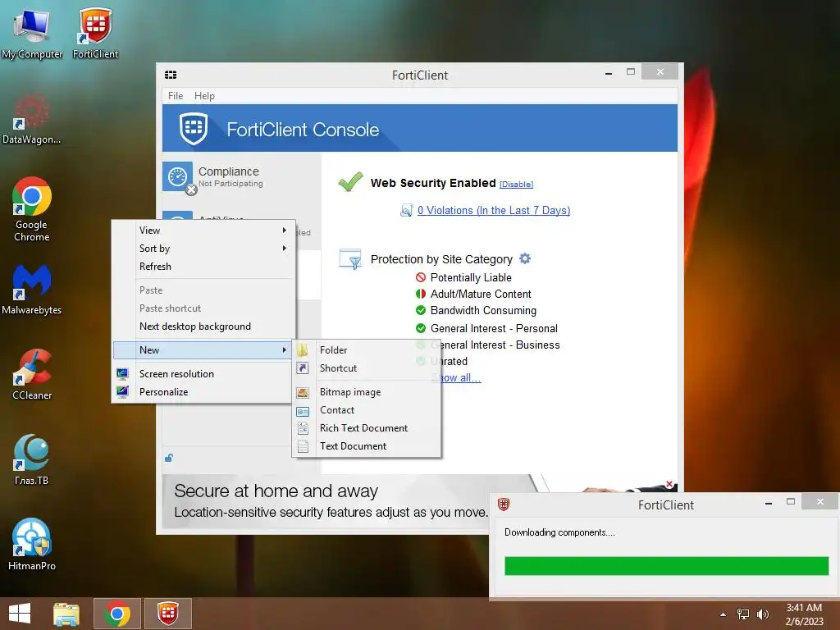Create new Folder from submenu
The height and width of the screenshot is (630, 840).
(x=367, y=350)
